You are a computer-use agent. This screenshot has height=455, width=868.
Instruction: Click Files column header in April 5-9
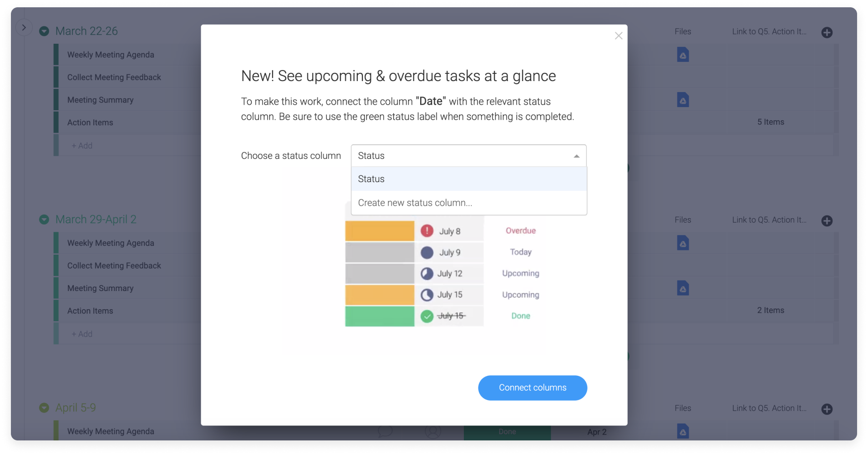click(683, 408)
